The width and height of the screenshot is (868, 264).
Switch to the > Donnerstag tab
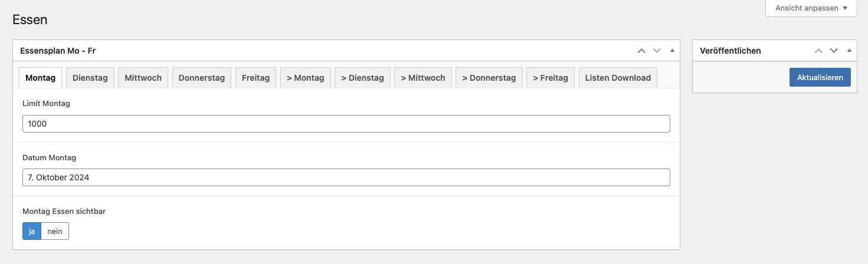click(x=489, y=78)
